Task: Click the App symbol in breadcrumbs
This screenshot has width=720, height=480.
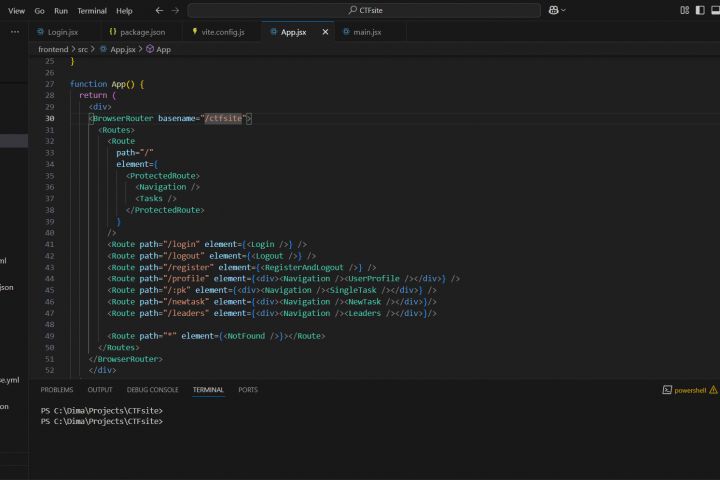Action: pyautogui.click(x=163, y=49)
